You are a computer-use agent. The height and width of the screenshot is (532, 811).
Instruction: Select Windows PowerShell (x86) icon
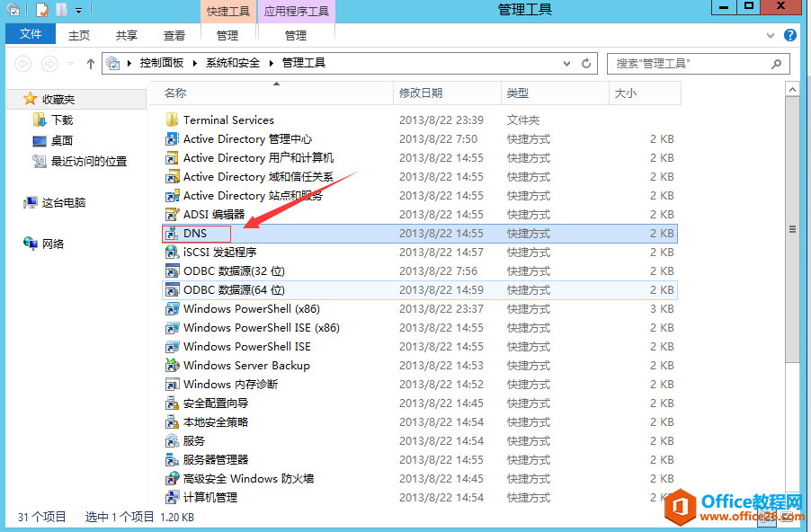click(172, 308)
